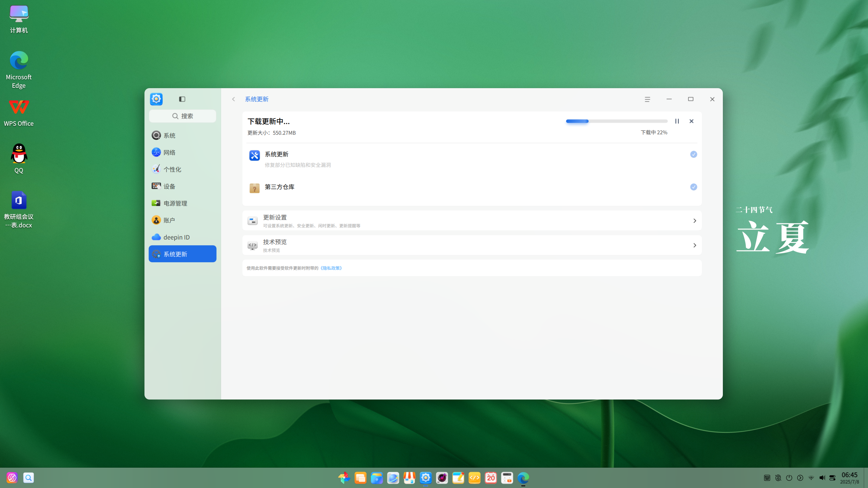Click the power tray icon
868x488 pixels.
789,478
